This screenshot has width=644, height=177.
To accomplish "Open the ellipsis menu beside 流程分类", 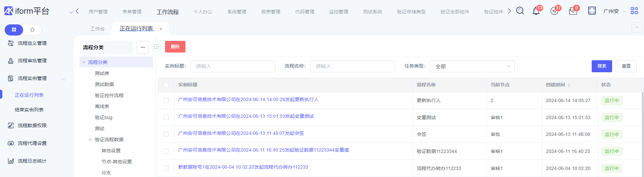I will coord(143,48).
